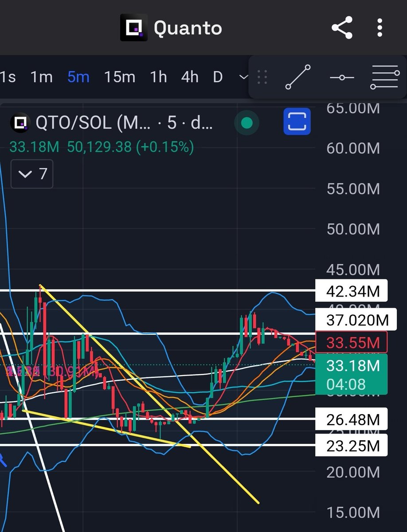The height and width of the screenshot is (532, 407).
Task: Tap the 15.00M price axis label
Action: tap(353, 512)
